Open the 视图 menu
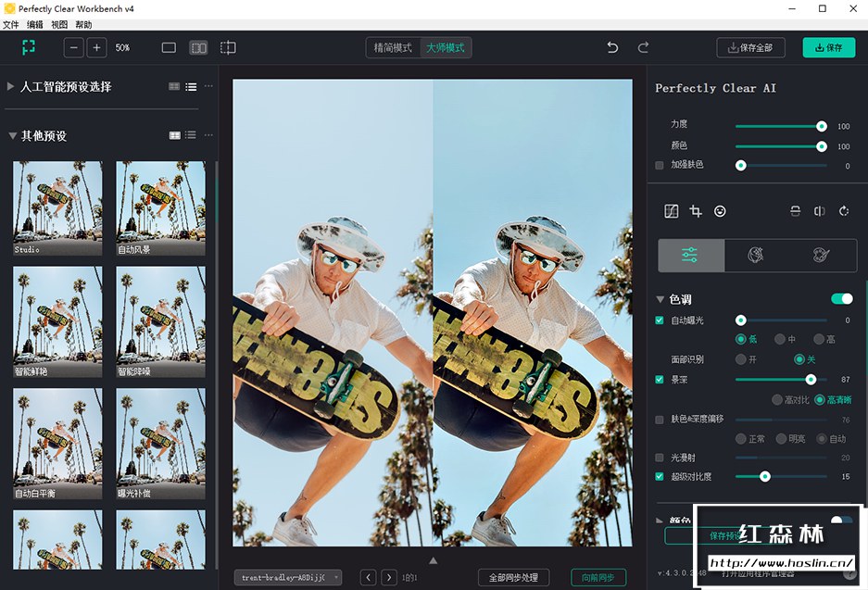 click(x=59, y=24)
